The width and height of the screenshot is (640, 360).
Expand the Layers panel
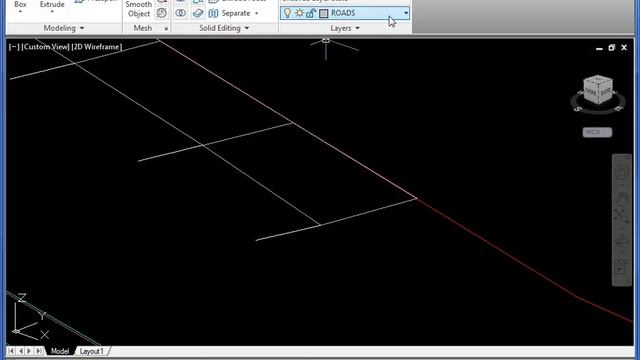pyautogui.click(x=345, y=28)
